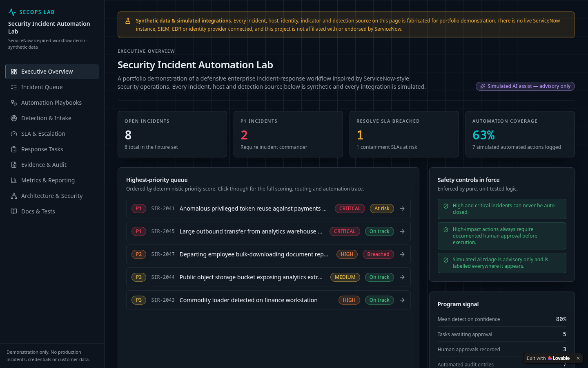Open the Docs & Tests section
Image resolution: width=588 pixels, height=368 pixels.
tap(52, 211)
